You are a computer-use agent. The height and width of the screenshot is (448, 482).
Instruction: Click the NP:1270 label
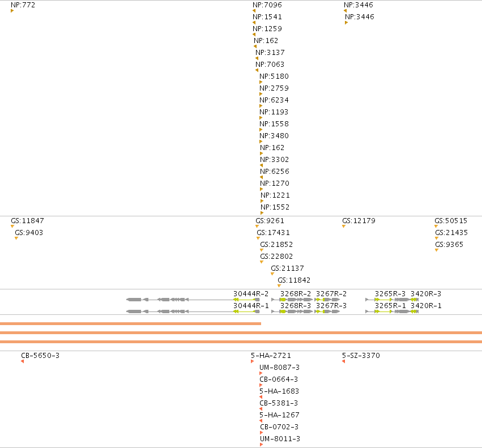click(x=275, y=184)
